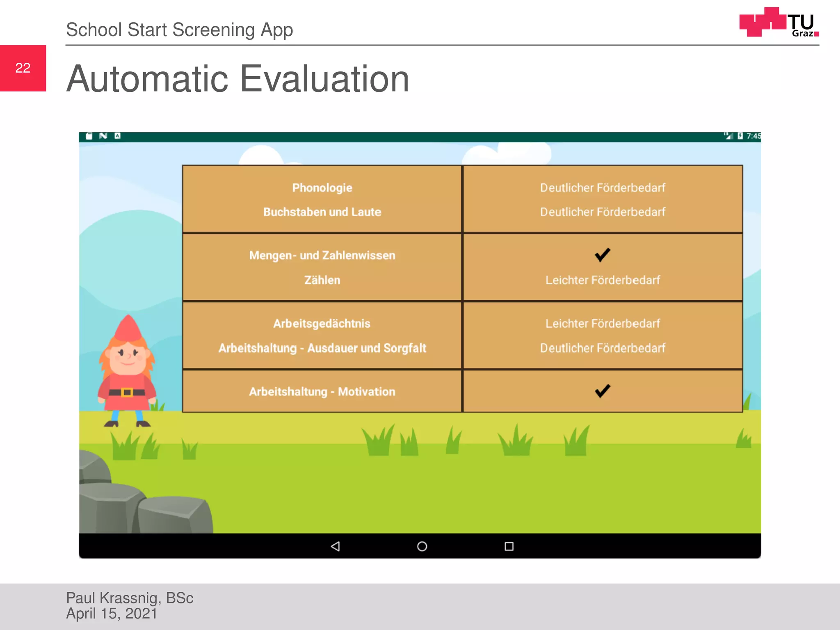This screenshot has width=840, height=630.
Task: Click the author name 'Paul Krassnig, BSc'
Action: pyautogui.click(x=130, y=598)
